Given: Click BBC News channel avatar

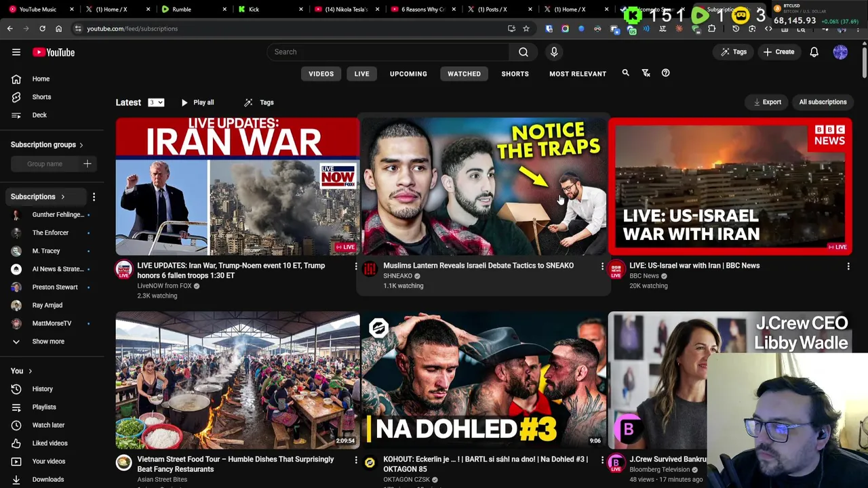Looking at the screenshot, I should pyautogui.click(x=616, y=270).
